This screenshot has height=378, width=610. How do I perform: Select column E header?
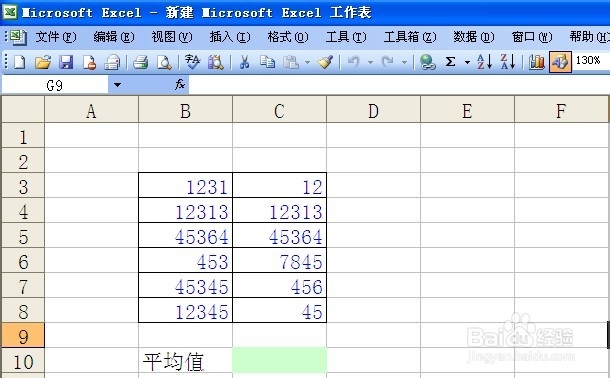coord(467,110)
